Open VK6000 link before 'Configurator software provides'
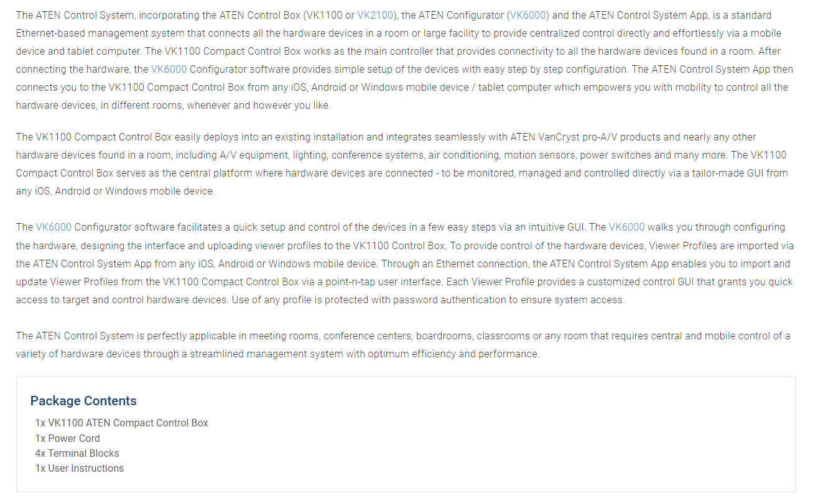Image resolution: width=813 pixels, height=504 pixels. (169, 69)
